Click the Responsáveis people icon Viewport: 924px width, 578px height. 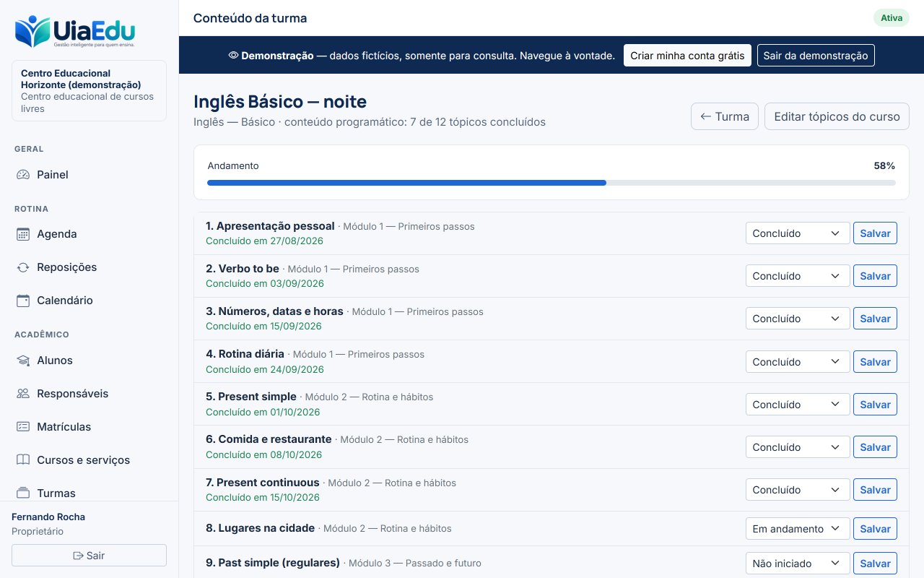click(23, 394)
